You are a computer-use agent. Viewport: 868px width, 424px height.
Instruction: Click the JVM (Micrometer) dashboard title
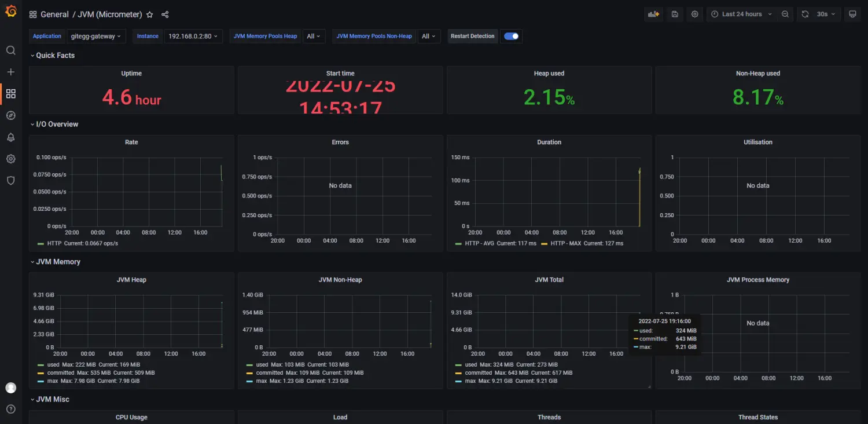pyautogui.click(x=109, y=14)
